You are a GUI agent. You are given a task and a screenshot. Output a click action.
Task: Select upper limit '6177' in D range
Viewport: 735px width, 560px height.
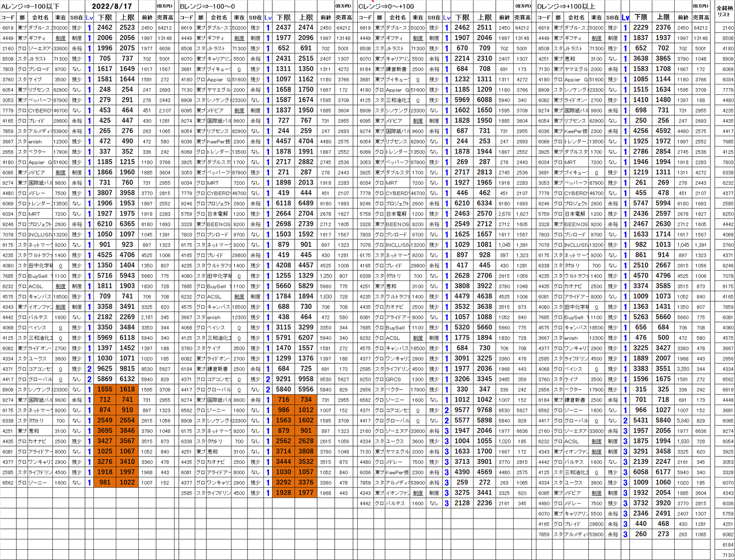point(663,472)
